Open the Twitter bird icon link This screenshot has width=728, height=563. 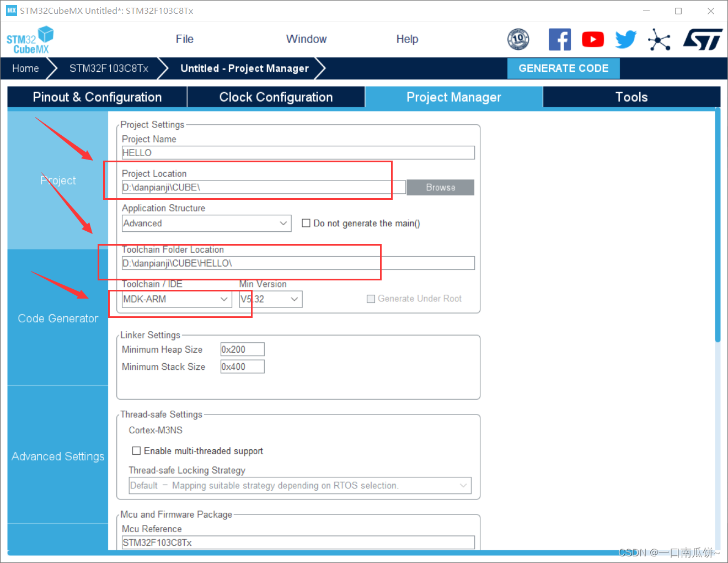(625, 39)
